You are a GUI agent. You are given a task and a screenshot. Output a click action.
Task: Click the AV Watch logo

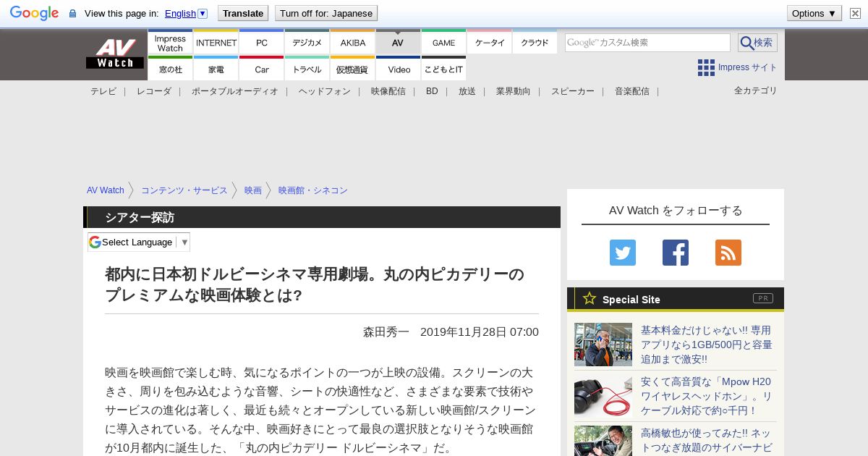point(114,54)
